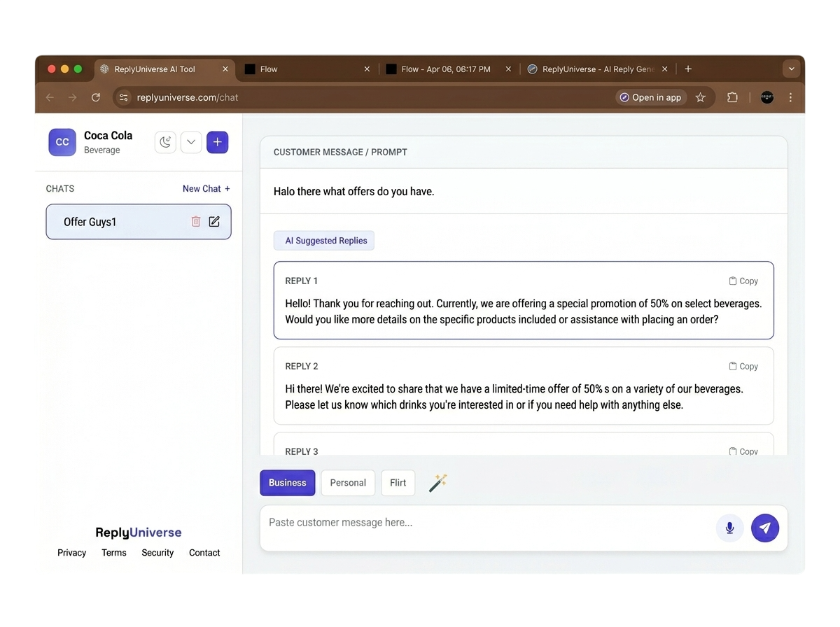The image size is (840, 627).
Task: Switch to the Flow browser tab
Action: click(294, 69)
